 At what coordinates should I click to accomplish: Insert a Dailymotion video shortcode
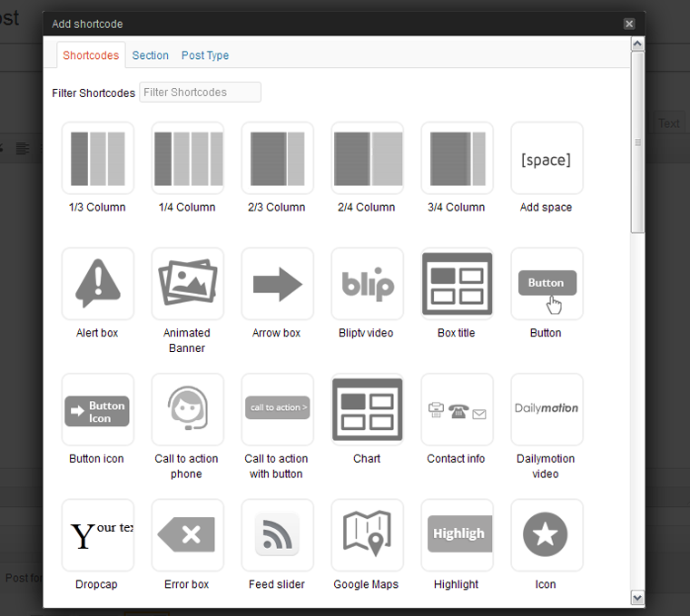tap(547, 409)
